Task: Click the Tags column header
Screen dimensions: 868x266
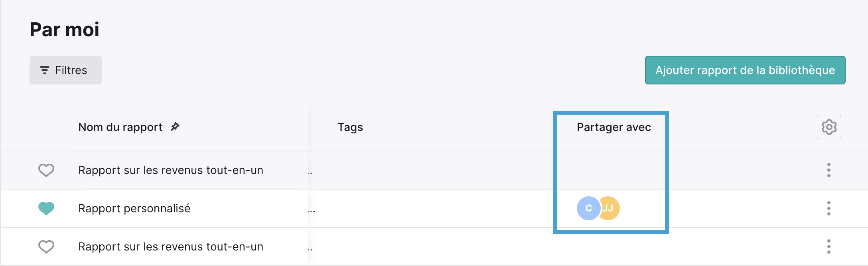Action: click(x=350, y=127)
